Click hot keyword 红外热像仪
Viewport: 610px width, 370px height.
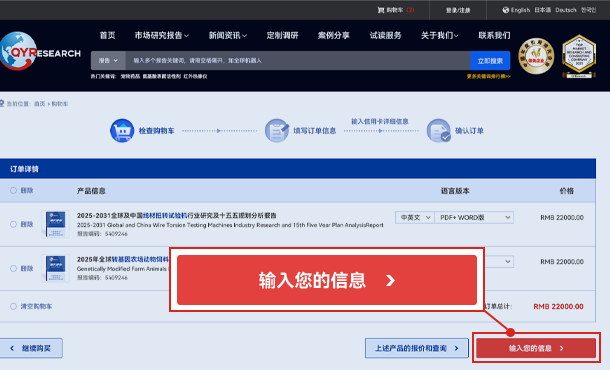point(195,76)
